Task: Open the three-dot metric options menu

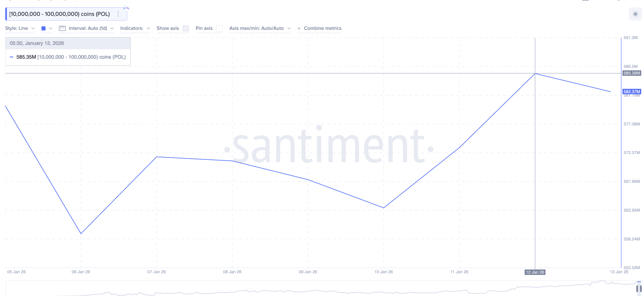Action: pyautogui.click(x=118, y=14)
